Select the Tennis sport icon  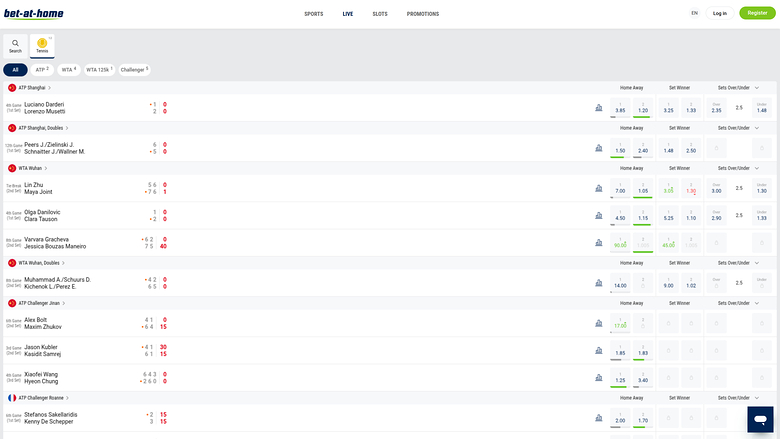click(x=42, y=45)
